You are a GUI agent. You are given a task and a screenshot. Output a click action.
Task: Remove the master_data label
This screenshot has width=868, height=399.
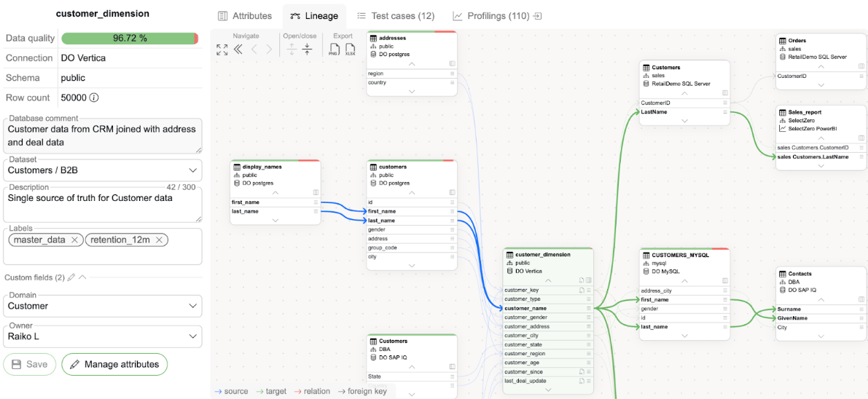click(75, 240)
